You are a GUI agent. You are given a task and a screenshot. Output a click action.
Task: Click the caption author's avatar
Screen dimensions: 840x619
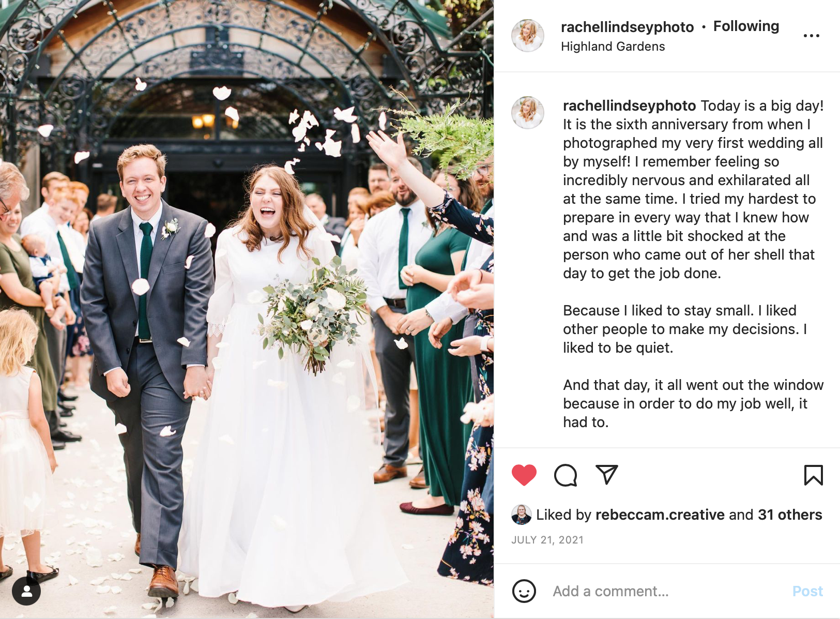coord(527,112)
